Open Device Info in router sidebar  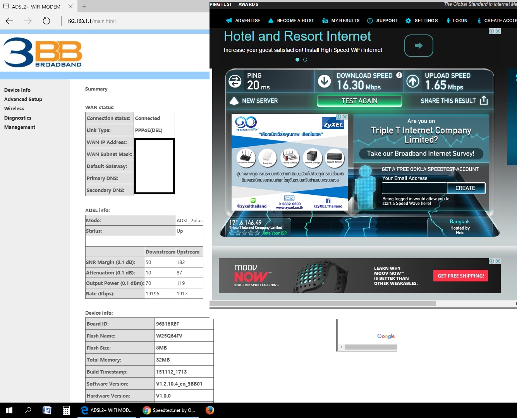pyautogui.click(x=17, y=90)
